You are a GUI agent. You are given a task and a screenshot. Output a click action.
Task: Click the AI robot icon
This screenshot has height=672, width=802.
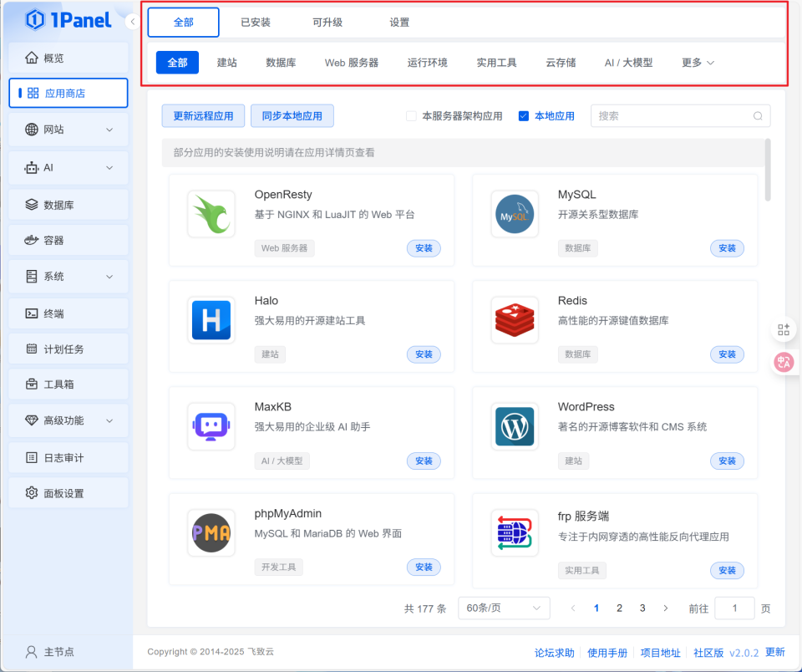[x=32, y=167]
